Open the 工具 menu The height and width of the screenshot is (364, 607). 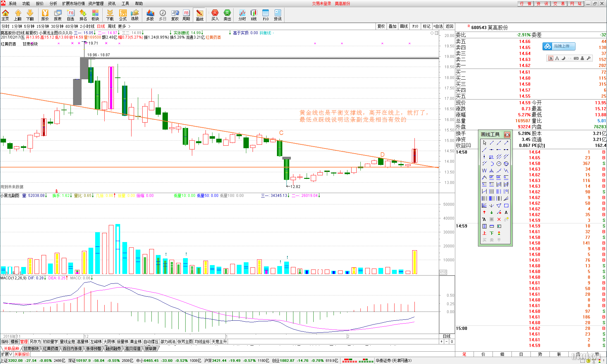click(x=126, y=3)
